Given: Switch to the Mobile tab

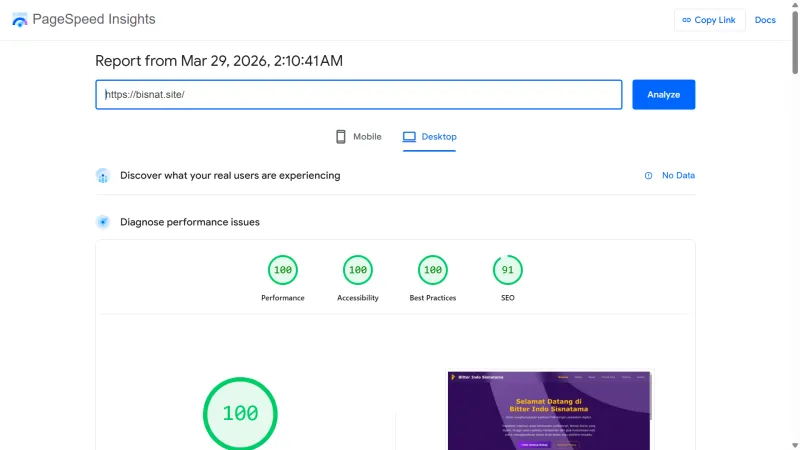Looking at the screenshot, I should [359, 137].
